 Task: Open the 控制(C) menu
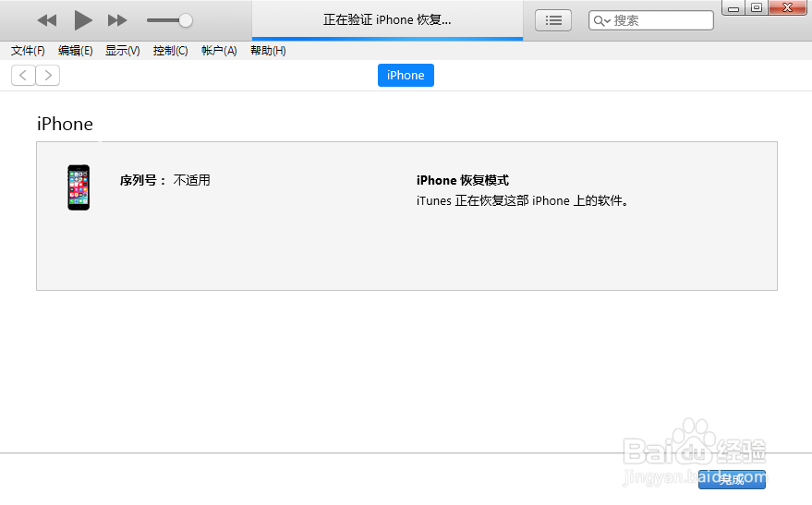[170, 51]
